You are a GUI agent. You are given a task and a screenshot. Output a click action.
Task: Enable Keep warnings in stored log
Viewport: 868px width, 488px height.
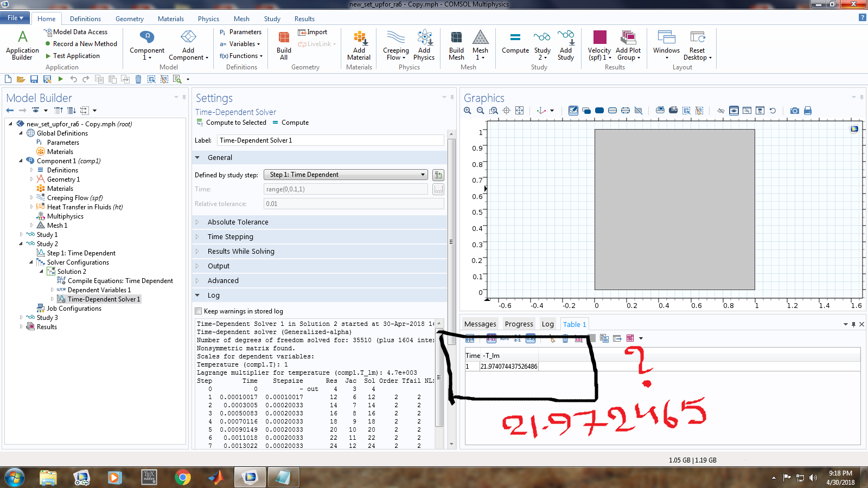(x=199, y=311)
